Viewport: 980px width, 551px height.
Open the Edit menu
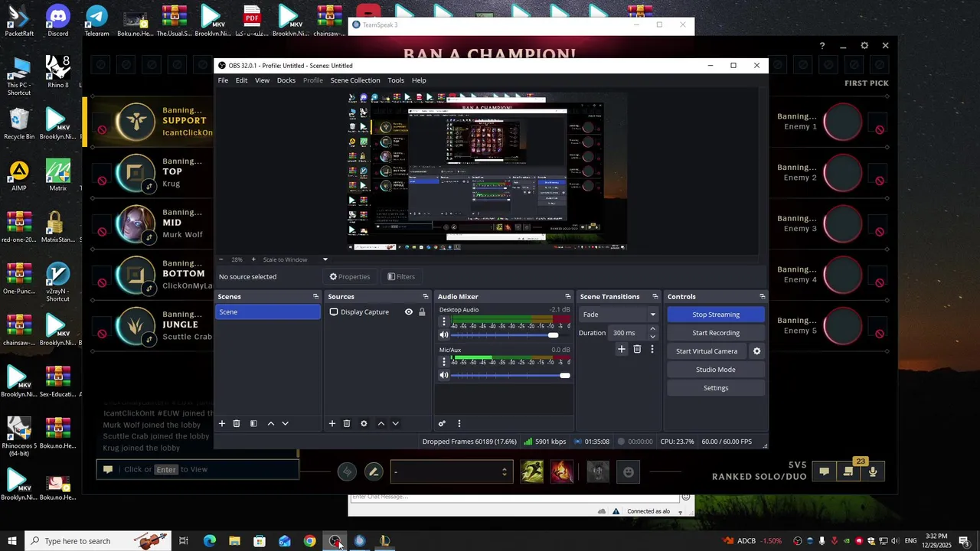pos(241,80)
